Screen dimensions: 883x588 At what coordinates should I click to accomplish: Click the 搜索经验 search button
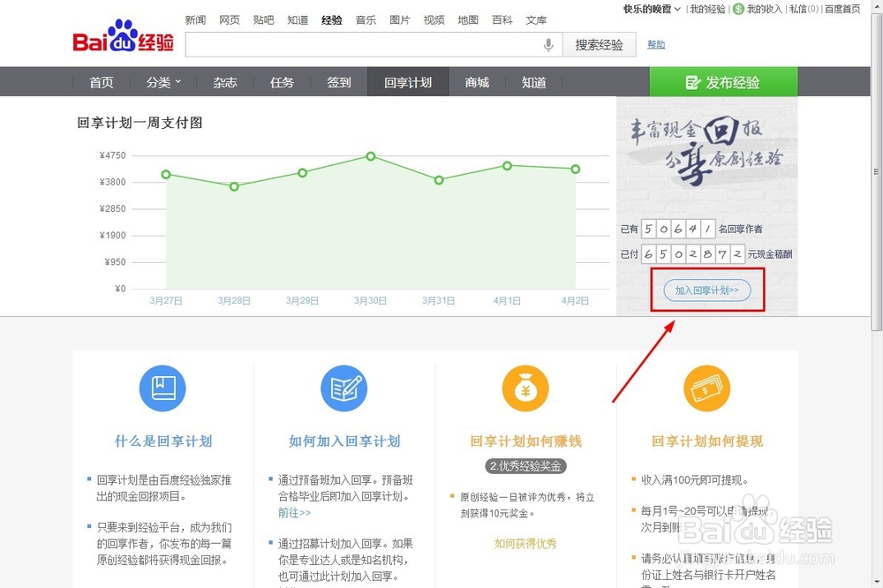(x=600, y=44)
